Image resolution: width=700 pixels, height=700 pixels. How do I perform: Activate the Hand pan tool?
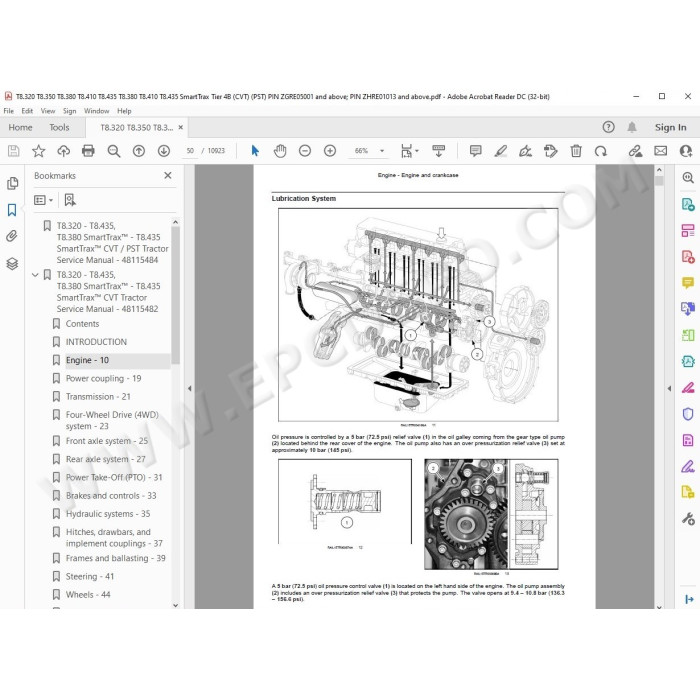pos(280,151)
